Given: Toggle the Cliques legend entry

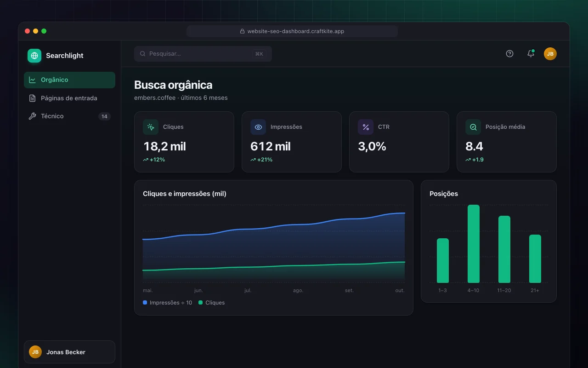Looking at the screenshot, I should tap(212, 303).
